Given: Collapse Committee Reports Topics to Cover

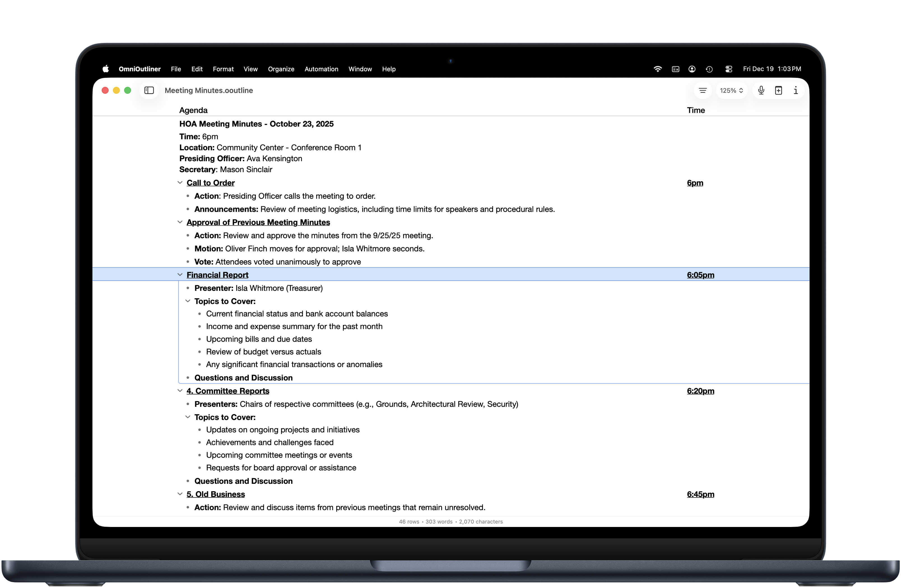Looking at the screenshot, I should (188, 417).
